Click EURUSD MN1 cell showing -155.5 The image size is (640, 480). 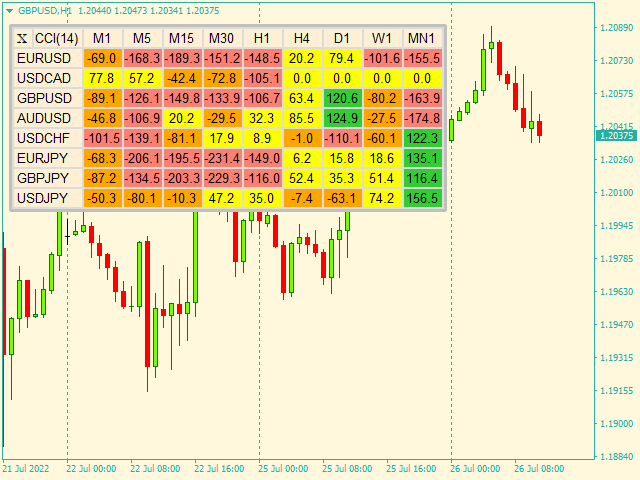[x=422, y=58]
